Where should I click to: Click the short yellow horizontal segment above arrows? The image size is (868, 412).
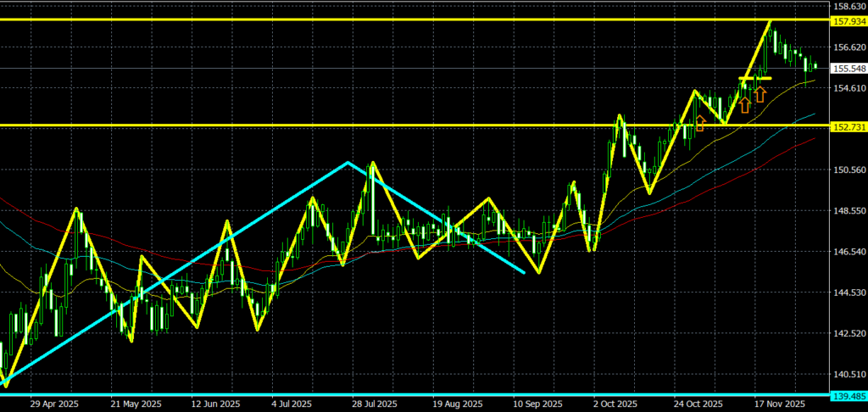tap(754, 78)
